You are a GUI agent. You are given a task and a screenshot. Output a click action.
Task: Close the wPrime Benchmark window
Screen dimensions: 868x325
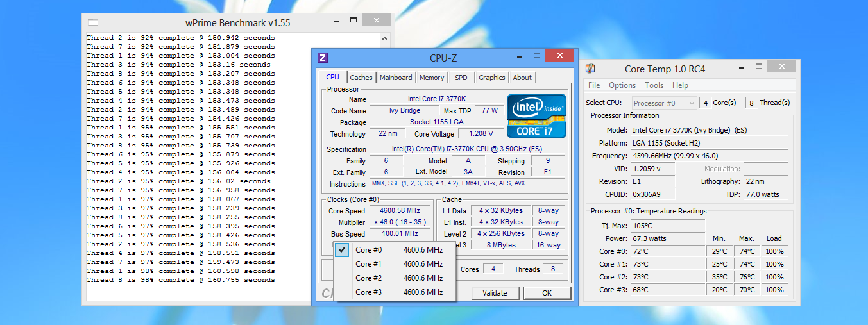(x=376, y=20)
